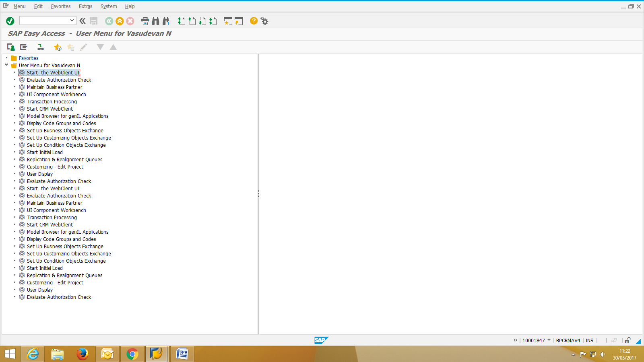Open Outlook from taskbar
Screen dimensions: 644x362
(107, 354)
